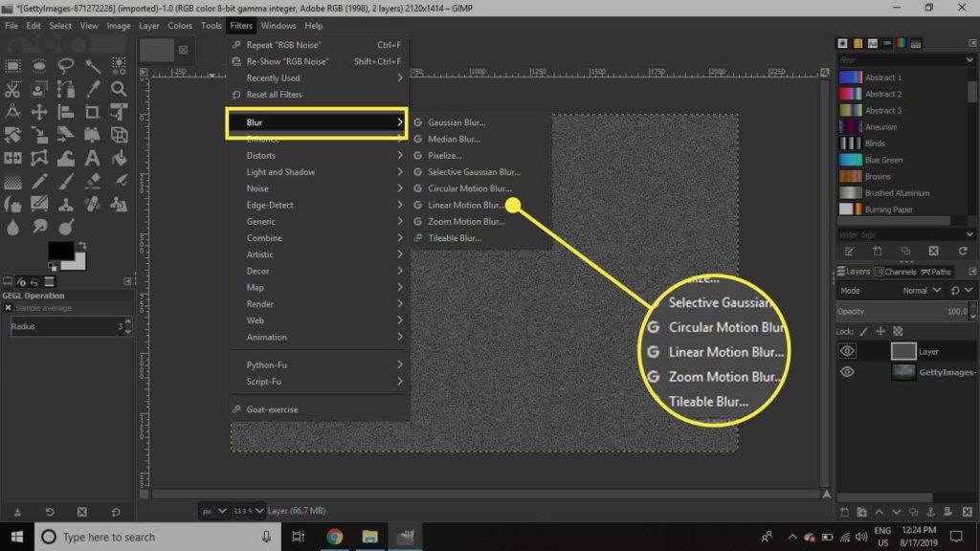This screenshot has height=551, width=980.
Task: Select the Blue Green gradient
Action: [x=882, y=160]
